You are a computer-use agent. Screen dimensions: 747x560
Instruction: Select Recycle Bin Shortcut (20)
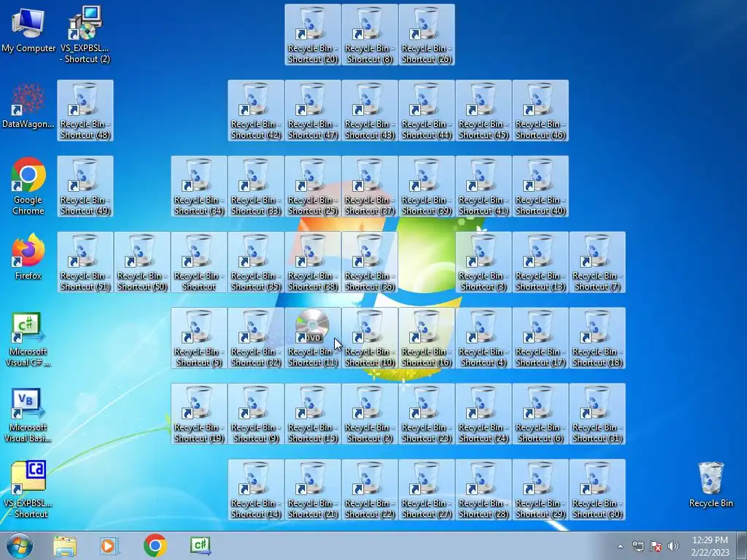coord(312,35)
